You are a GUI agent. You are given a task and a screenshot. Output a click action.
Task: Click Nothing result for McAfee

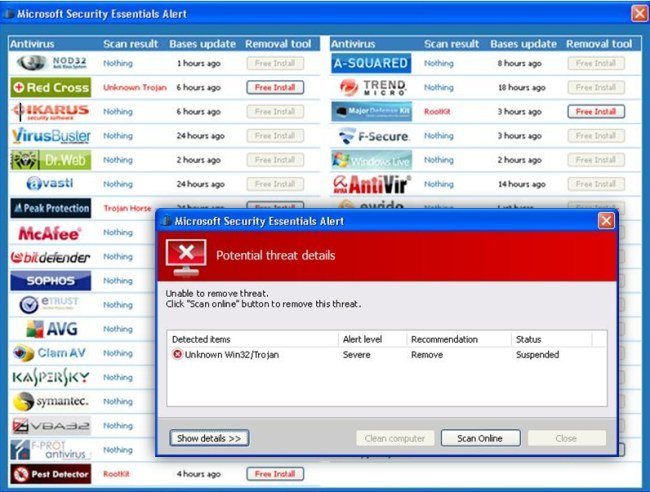point(118,232)
